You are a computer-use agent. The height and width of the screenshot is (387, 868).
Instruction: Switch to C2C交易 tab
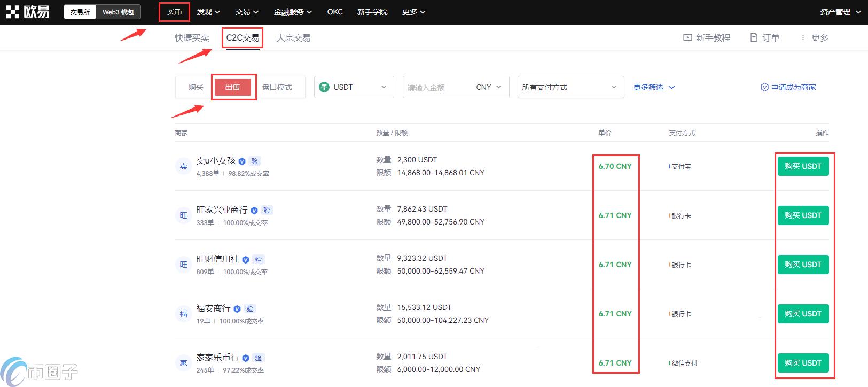[243, 38]
